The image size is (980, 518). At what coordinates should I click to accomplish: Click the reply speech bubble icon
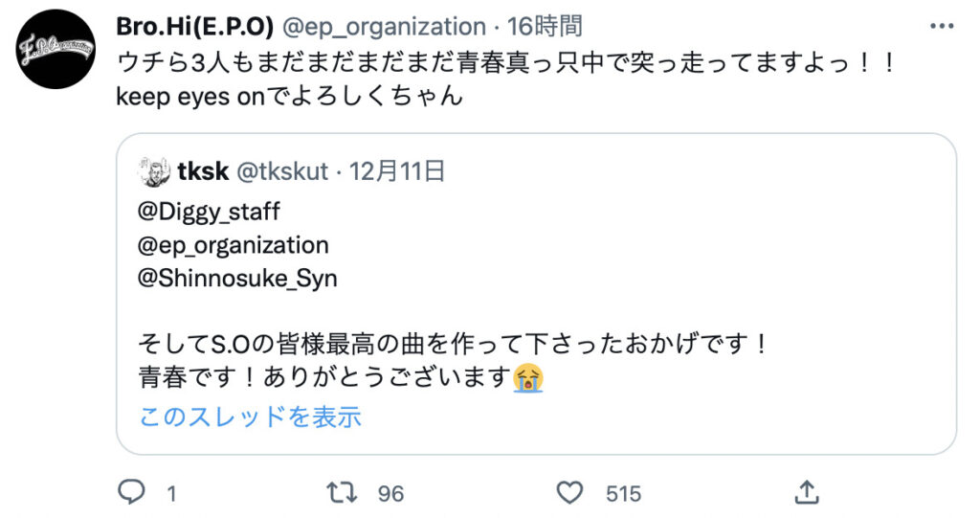[x=130, y=492]
